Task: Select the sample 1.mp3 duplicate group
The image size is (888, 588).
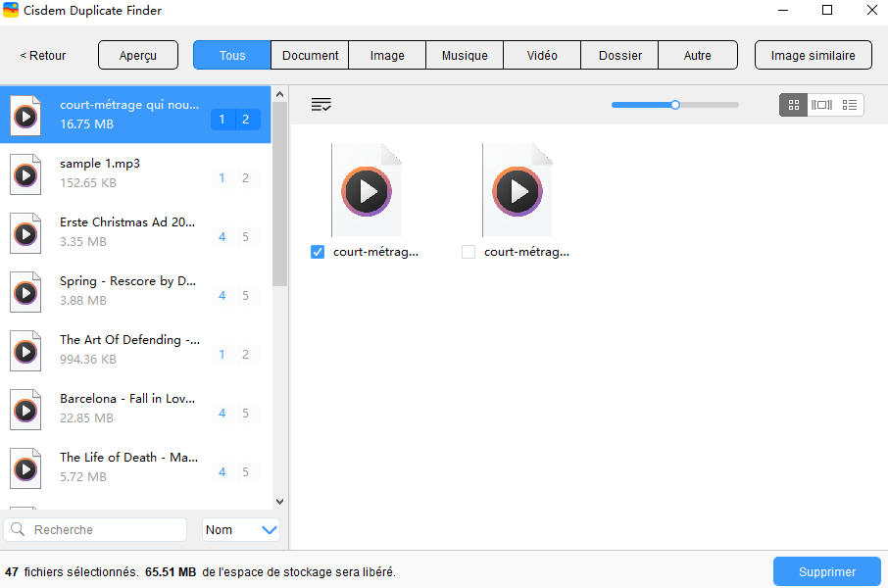Action: 135,172
